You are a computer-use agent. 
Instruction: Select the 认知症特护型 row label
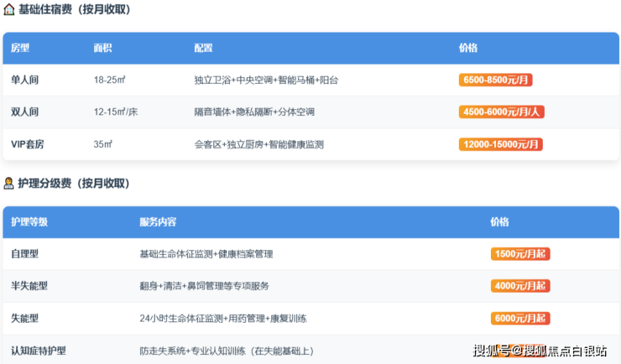click(39, 351)
